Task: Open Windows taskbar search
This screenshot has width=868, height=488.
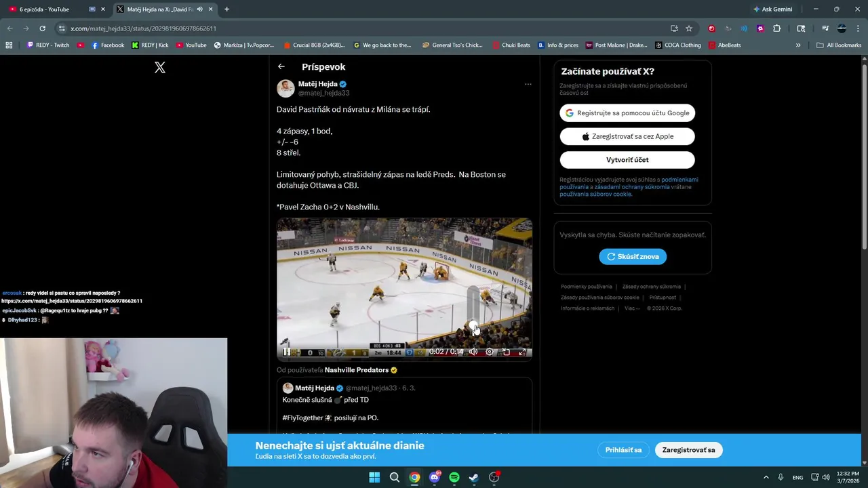Action: 394,477
